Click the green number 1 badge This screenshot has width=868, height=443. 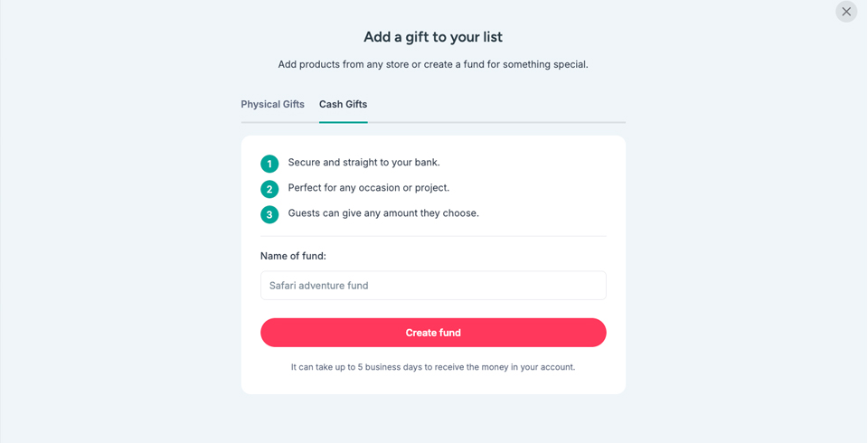[269, 164]
